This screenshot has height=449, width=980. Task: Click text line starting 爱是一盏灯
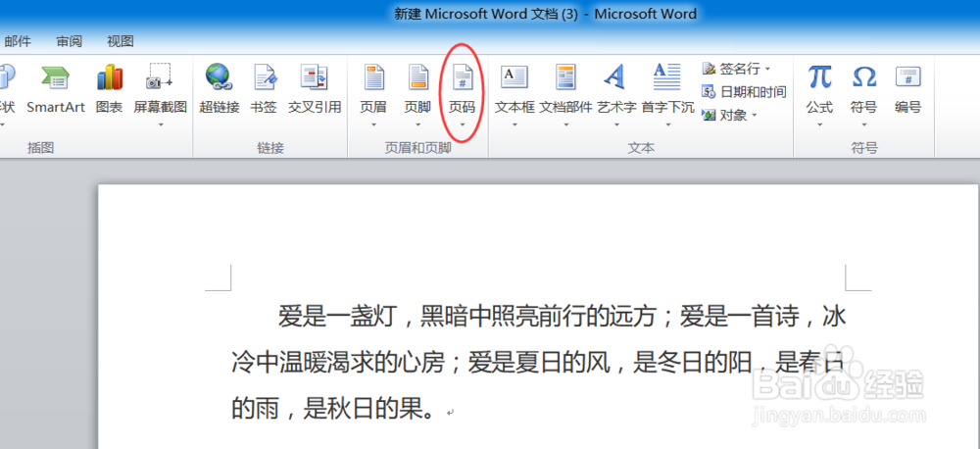tap(562, 317)
